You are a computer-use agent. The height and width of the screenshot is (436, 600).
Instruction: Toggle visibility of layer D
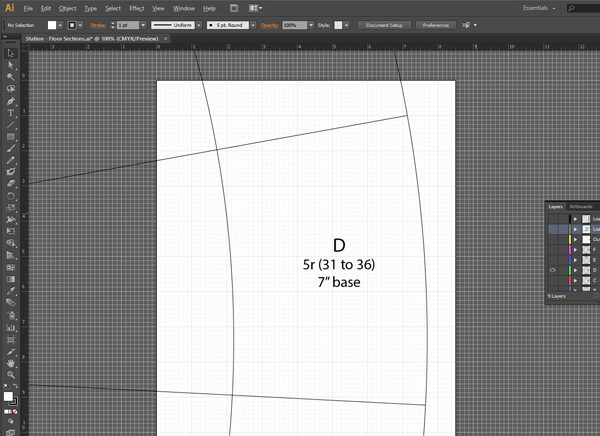tap(552, 270)
